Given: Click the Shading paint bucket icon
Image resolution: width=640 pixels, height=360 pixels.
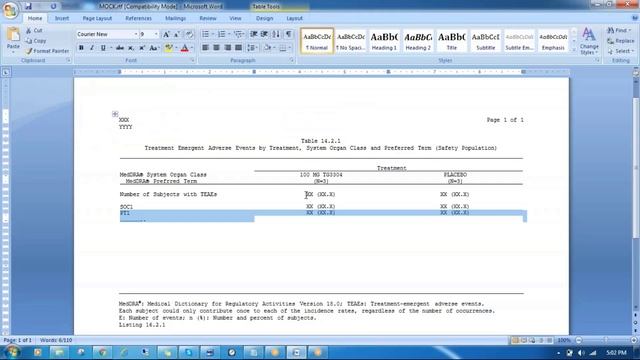Looking at the screenshot, I should click(267, 48).
